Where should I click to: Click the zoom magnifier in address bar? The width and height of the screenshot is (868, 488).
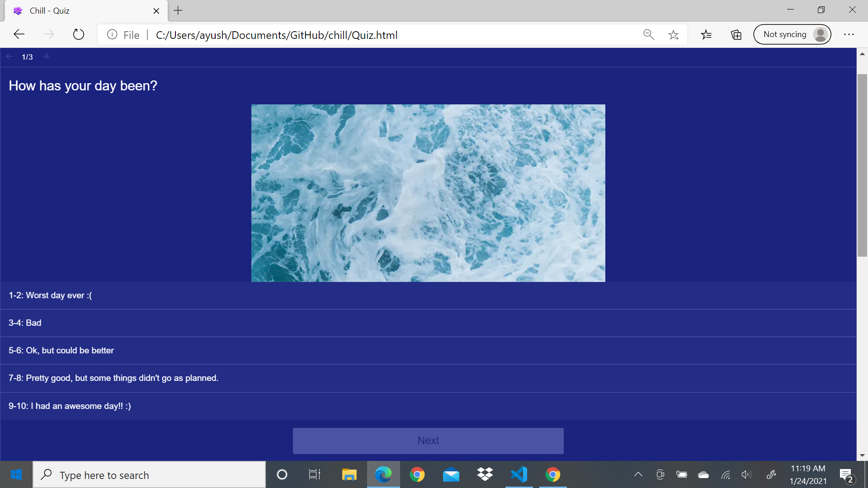[x=648, y=35]
